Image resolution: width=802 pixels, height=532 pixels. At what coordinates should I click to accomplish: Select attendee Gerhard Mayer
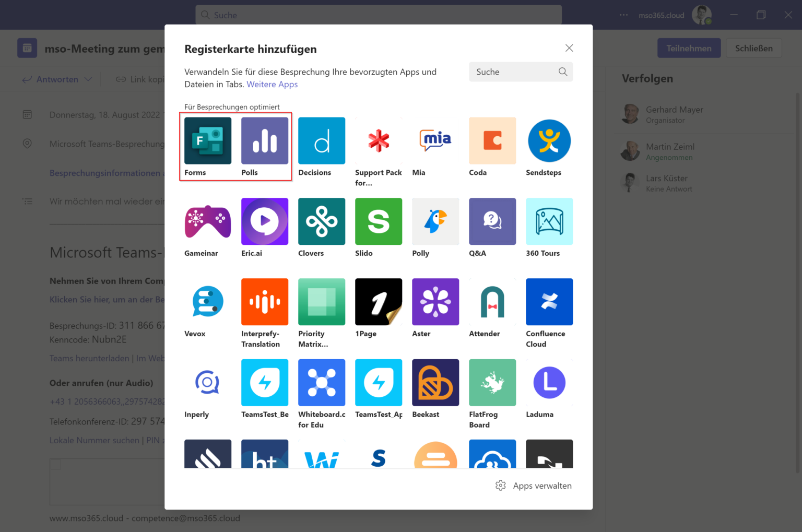click(663, 114)
